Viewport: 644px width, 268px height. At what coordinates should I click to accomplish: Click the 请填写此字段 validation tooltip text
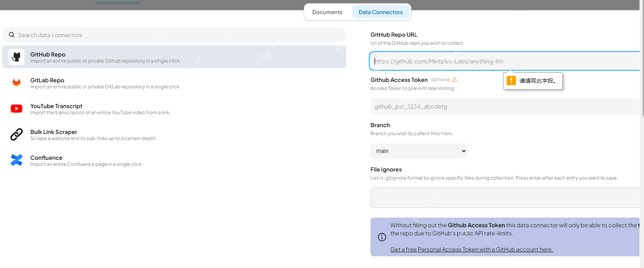pyautogui.click(x=538, y=81)
